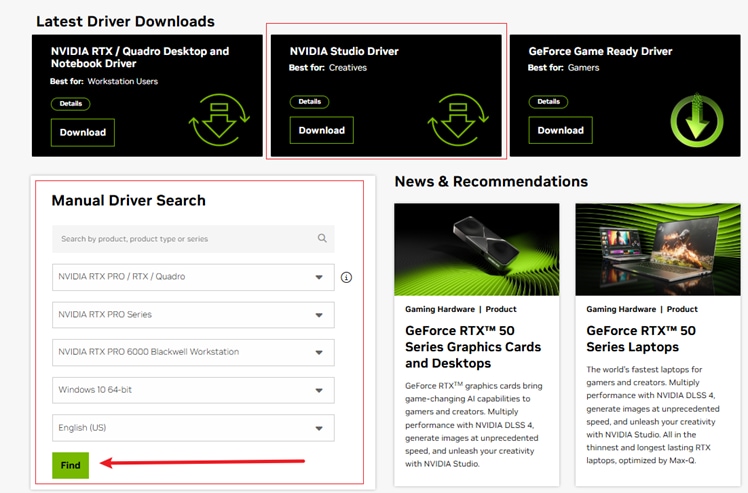Open the RTX PRO 6000 Blackwell Workstation dropdown
Viewport: 748px width, 493px height.
[193, 352]
